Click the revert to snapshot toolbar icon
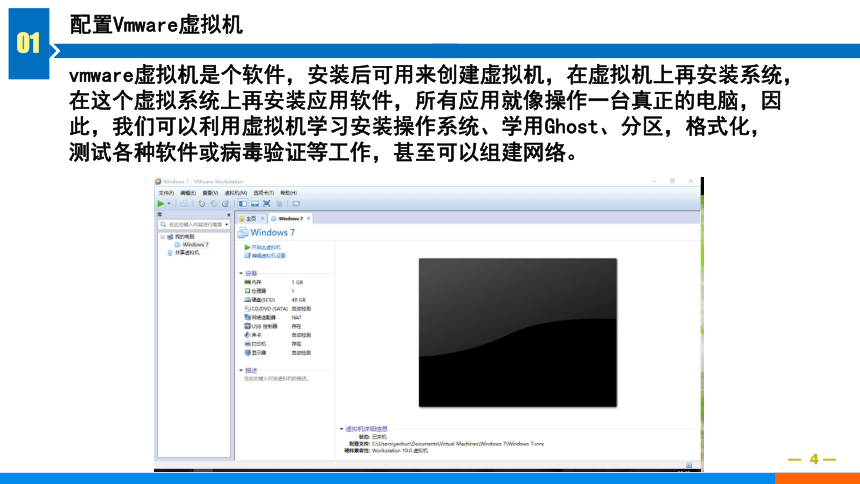 (214, 204)
